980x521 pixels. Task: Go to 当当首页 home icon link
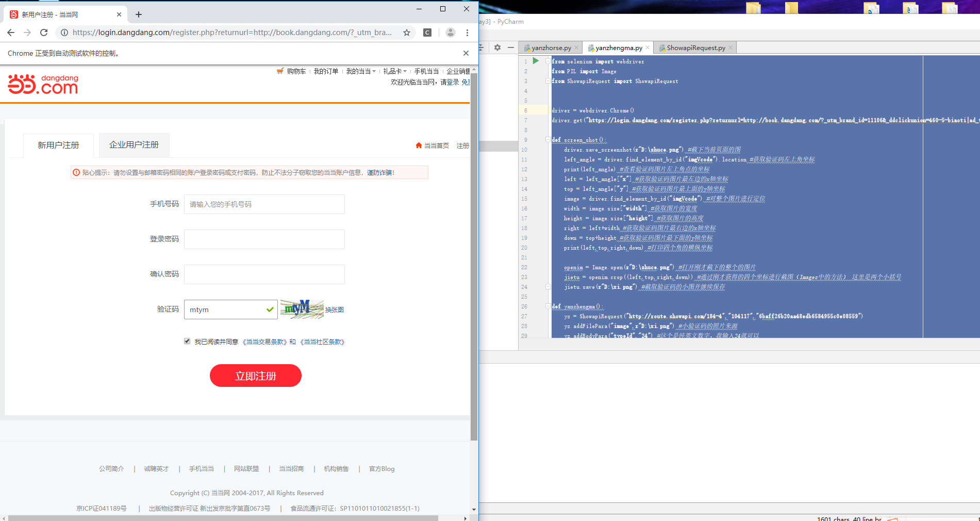pyautogui.click(x=432, y=145)
